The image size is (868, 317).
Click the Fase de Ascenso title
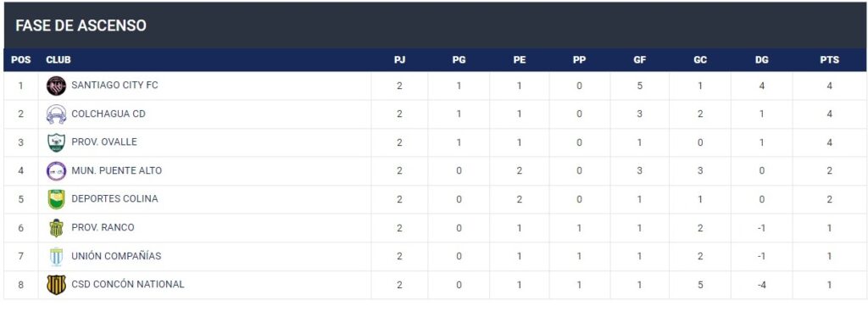pyautogui.click(x=81, y=25)
